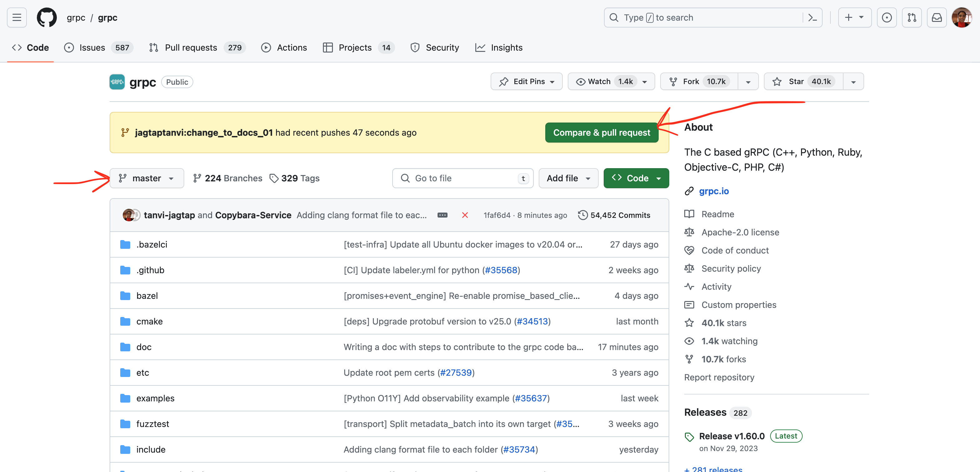This screenshot has width=980, height=472.
Task: Open the notifications inbox icon
Action: (x=937, y=18)
